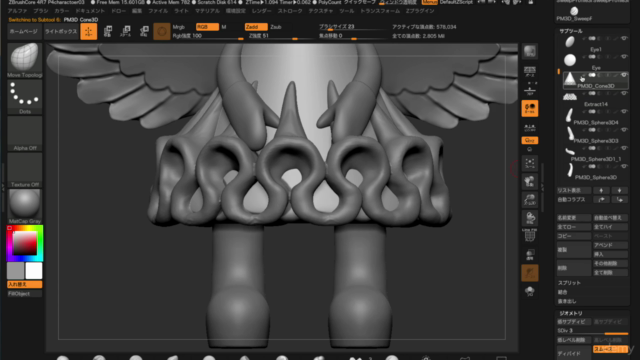Toggle visibility eye of PM3D_Cone3D subtool
Viewport: 640px width, 360px height.
[x=624, y=75]
